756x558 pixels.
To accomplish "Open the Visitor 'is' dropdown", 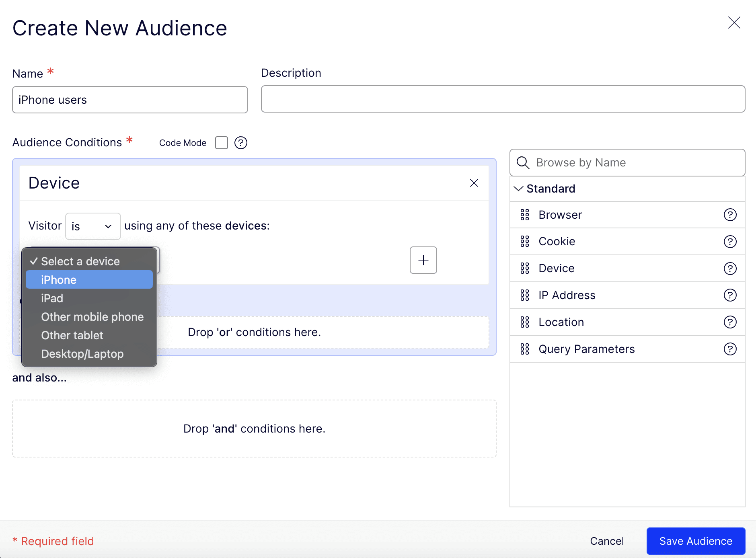I will pos(93,226).
